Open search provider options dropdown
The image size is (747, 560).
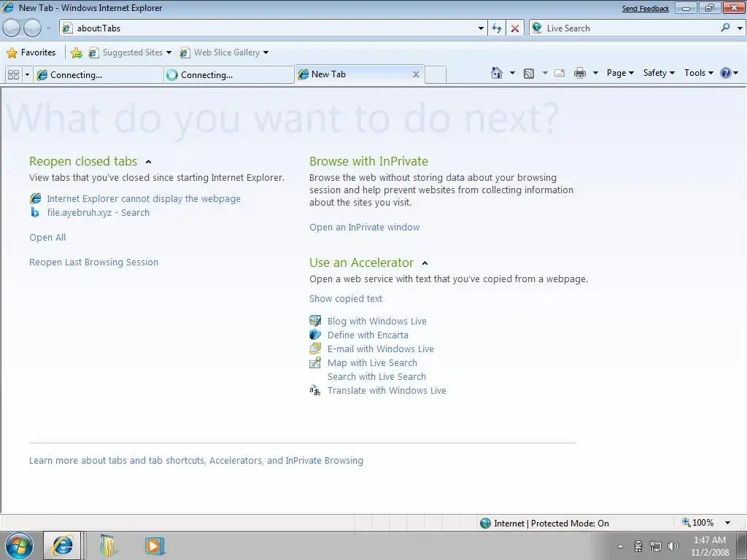739,28
